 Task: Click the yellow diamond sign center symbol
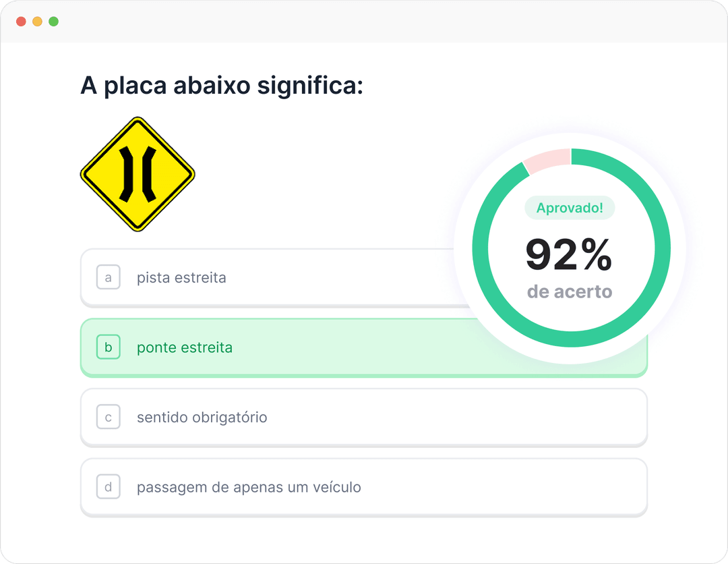point(138,174)
